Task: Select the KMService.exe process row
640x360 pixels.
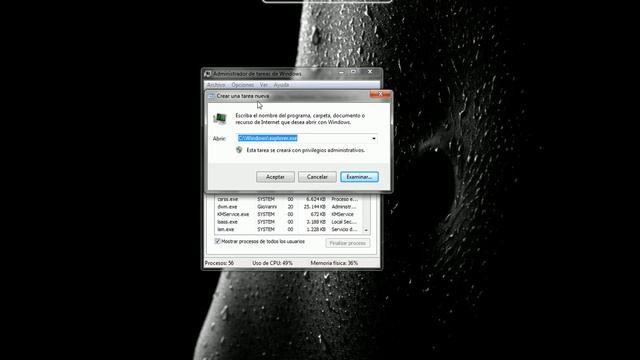Action: (289, 214)
